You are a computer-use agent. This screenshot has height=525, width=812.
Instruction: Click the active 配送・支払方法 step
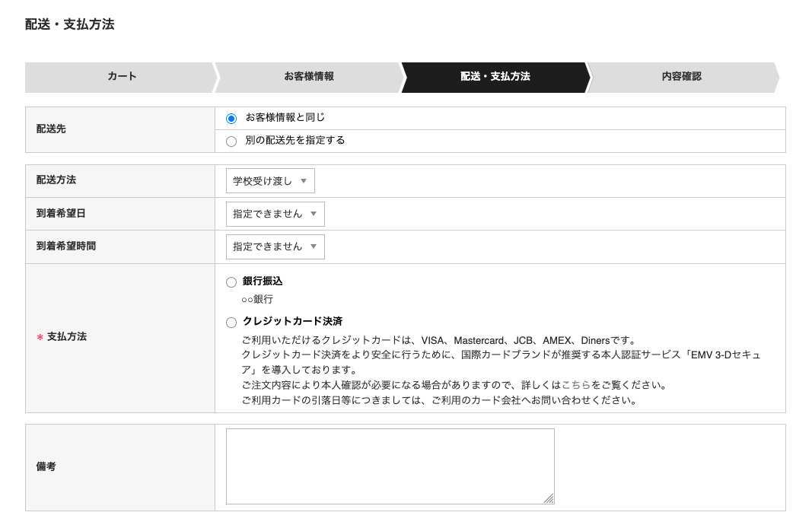495,77
